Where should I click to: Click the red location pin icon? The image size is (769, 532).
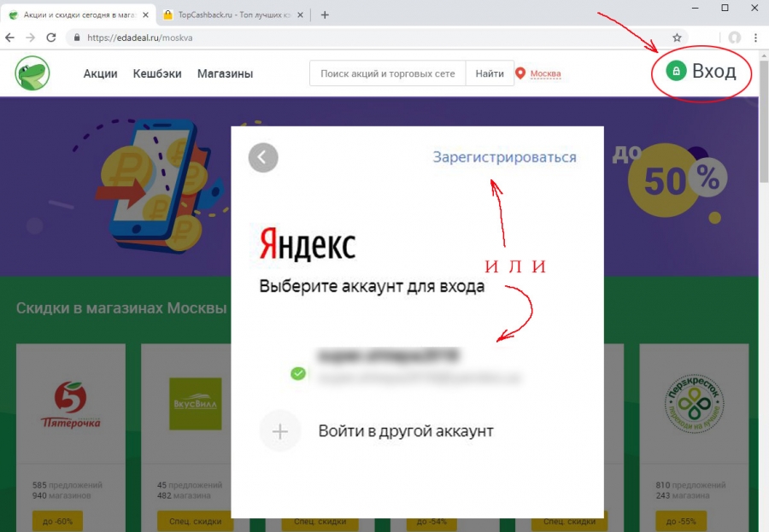tap(520, 73)
